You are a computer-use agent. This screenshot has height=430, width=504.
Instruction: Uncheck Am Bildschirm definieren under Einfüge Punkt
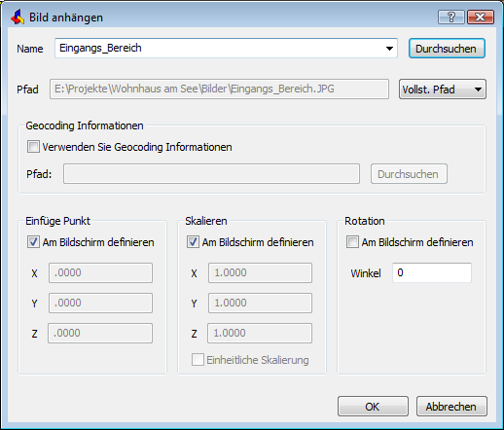[33, 242]
